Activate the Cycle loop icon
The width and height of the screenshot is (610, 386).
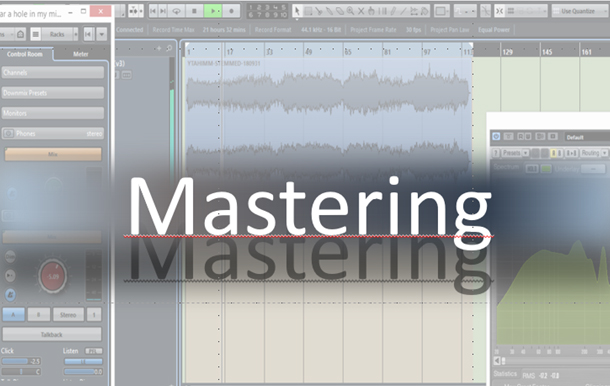176,11
